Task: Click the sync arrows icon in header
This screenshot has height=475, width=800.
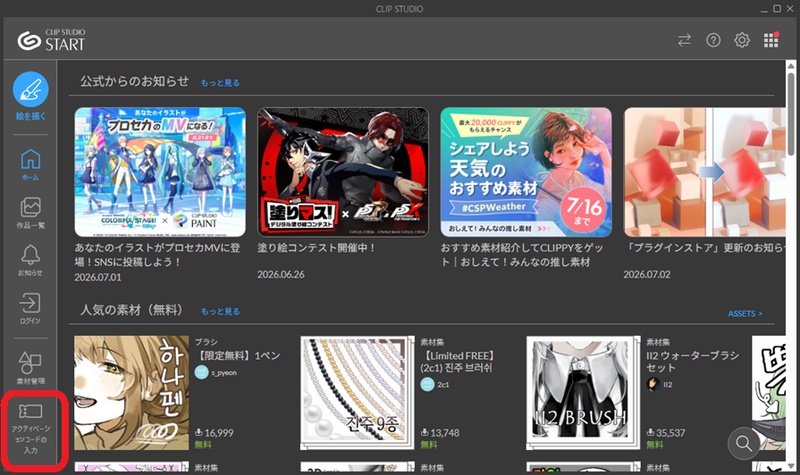Action: pyautogui.click(x=684, y=40)
